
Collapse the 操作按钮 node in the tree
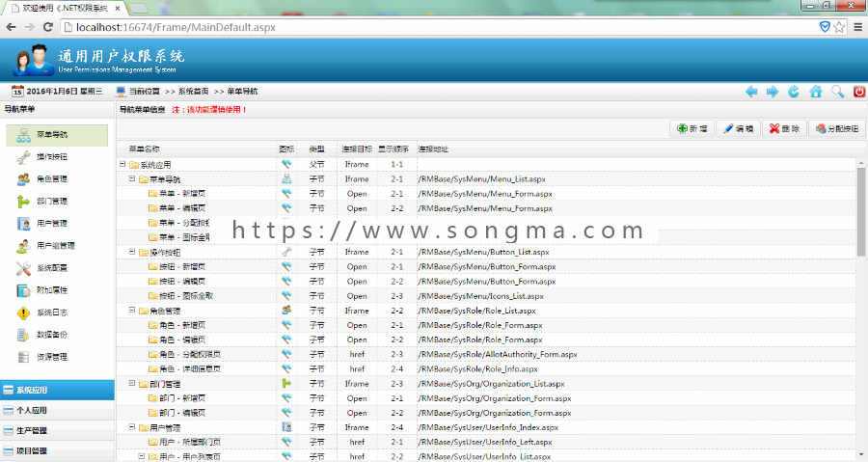point(132,252)
